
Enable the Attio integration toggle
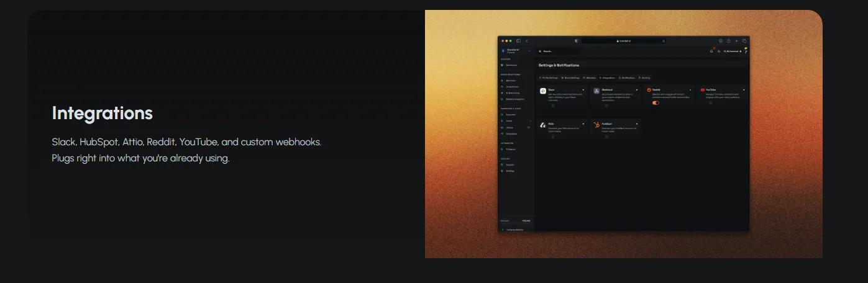552,137
